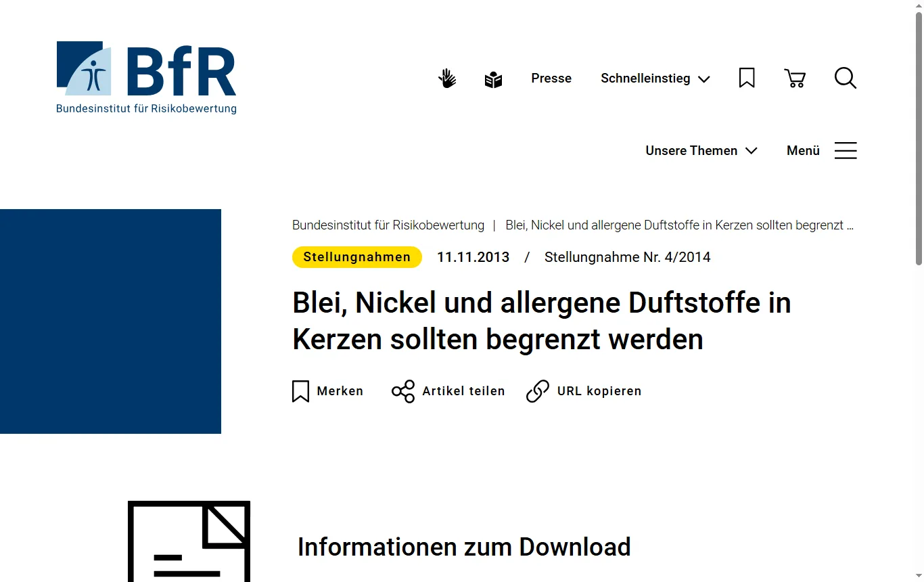Click the document download illustration icon
This screenshot has height=582, width=924.
[189, 541]
